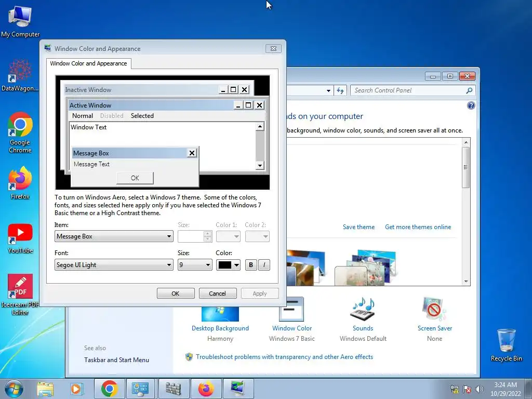Click refresh arrows in Control Panel address bar

click(x=340, y=90)
